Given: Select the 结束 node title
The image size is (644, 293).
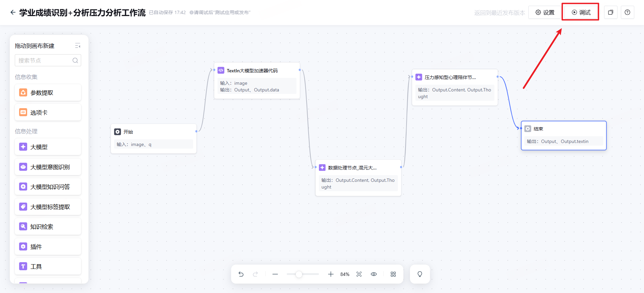Looking at the screenshot, I should tap(538, 129).
